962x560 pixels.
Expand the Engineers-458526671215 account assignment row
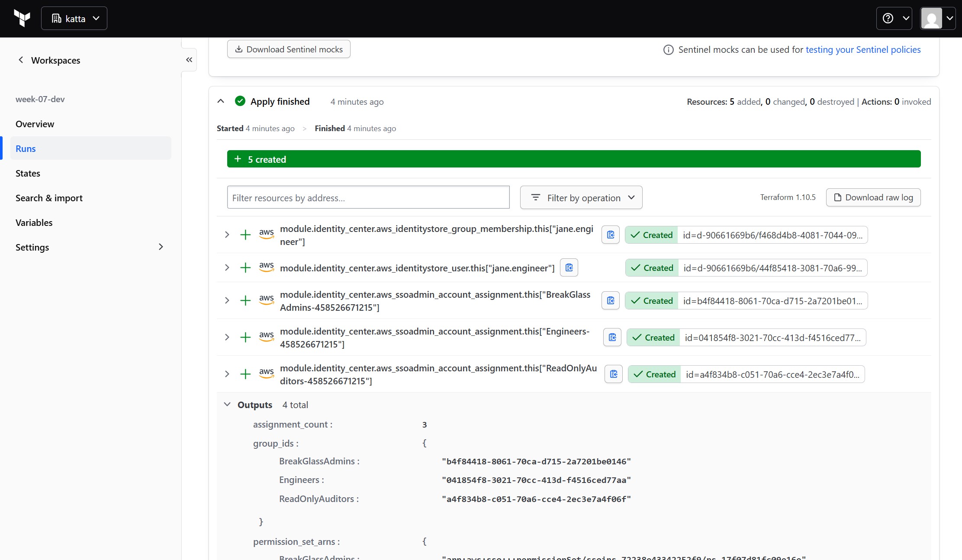pos(227,338)
